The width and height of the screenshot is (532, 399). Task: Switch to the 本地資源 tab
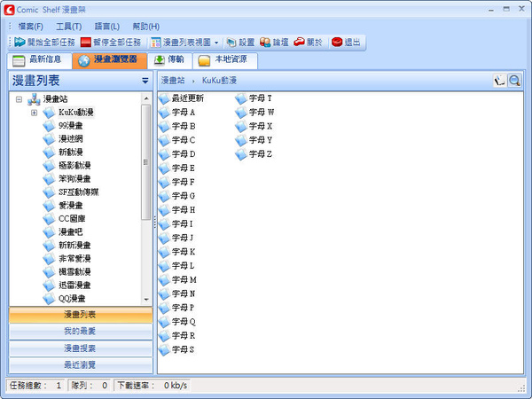225,60
